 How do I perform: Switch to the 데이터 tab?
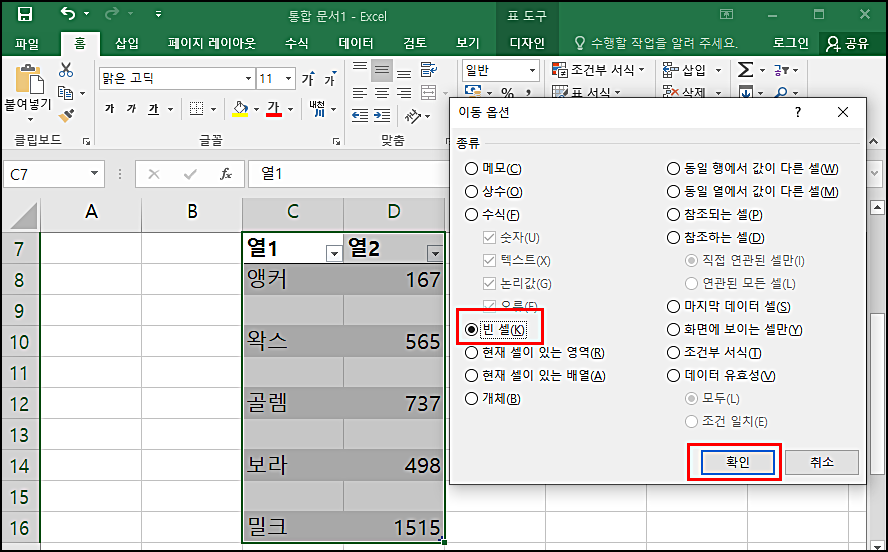click(x=356, y=43)
